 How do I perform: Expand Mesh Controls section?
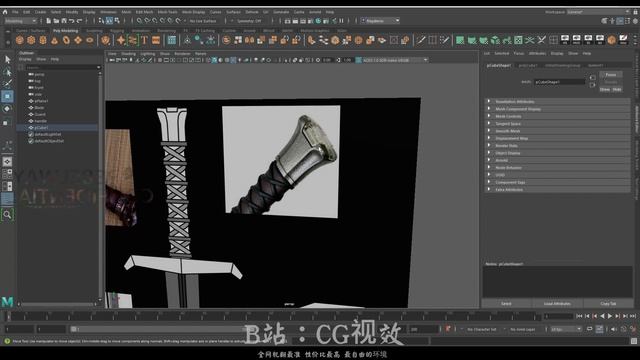click(x=558, y=116)
